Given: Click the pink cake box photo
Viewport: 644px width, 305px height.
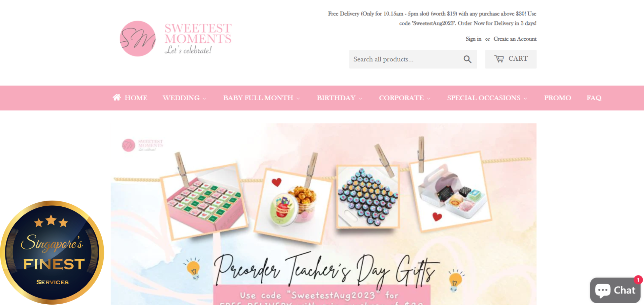Looking at the screenshot, I should (x=204, y=201).
